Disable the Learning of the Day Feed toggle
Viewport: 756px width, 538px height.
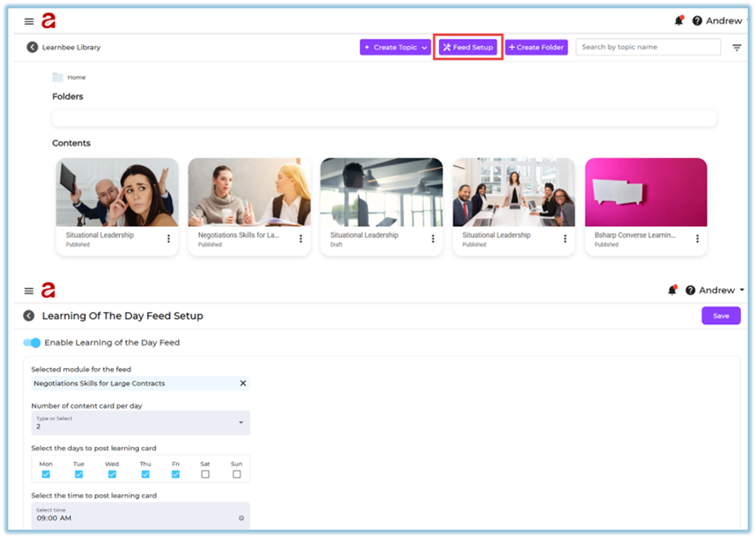pos(33,343)
